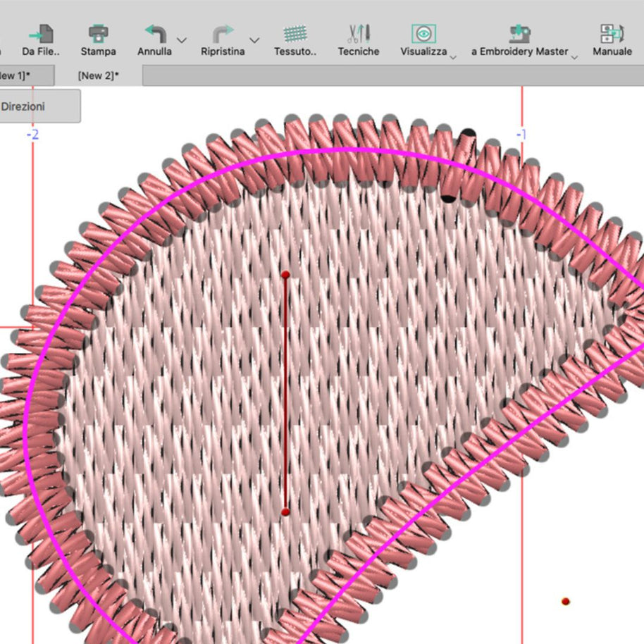Open the Manuale icon

(x=612, y=34)
